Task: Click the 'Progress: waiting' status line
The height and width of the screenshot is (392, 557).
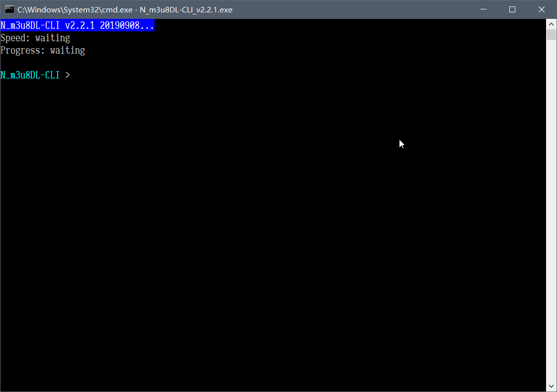Action: (43, 50)
